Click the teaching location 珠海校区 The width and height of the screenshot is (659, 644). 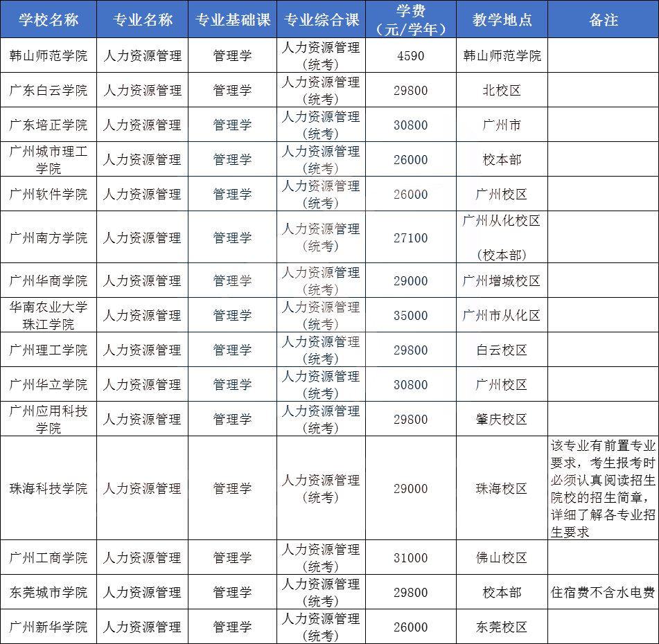point(502,489)
